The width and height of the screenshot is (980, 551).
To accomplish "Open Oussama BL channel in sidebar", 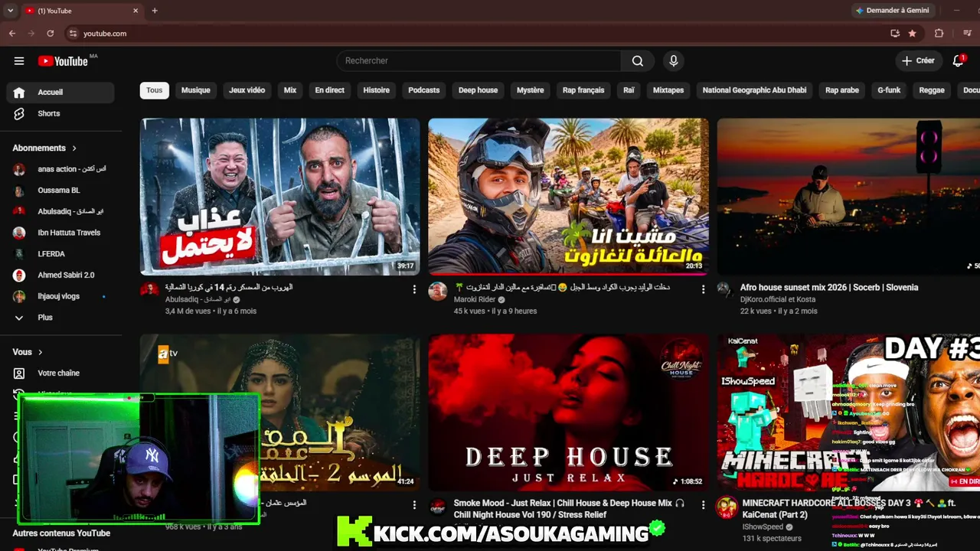I will [x=60, y=191].
